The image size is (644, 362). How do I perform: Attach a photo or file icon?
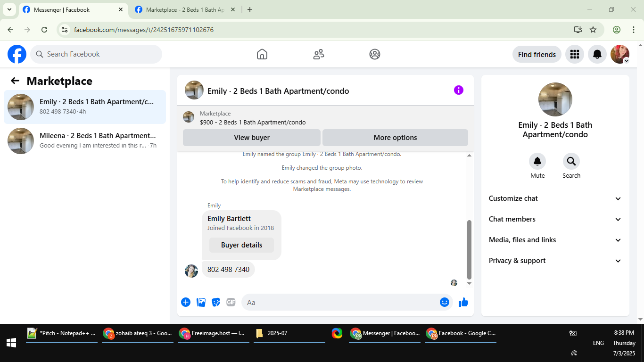click(x=201, y=302)
